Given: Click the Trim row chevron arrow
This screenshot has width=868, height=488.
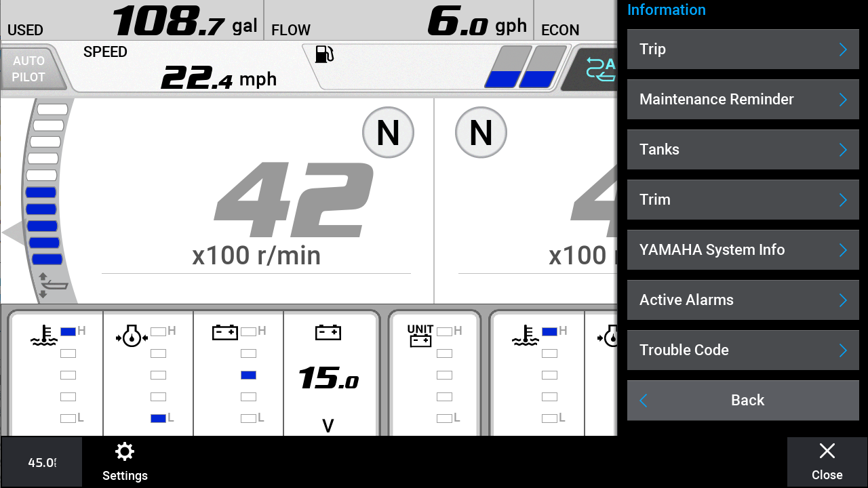Looking at the screenshot, I should (843, 200).
